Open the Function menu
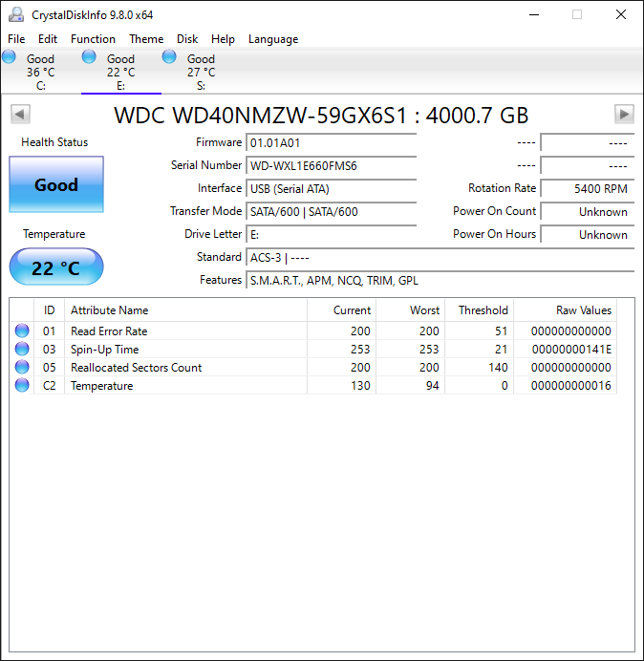 [93, 39]
